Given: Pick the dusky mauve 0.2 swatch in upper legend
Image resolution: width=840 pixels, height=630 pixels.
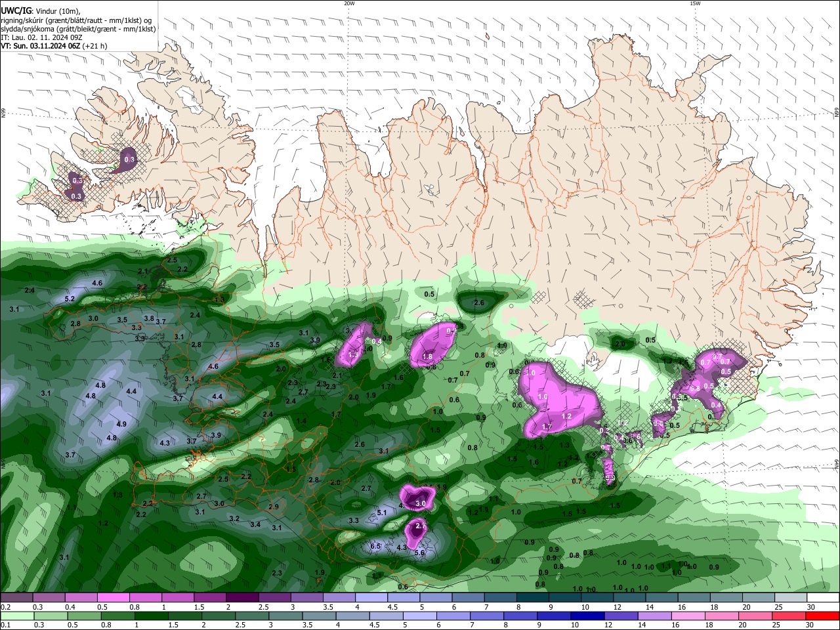Looking at the screenshot, I should (16, 598).
